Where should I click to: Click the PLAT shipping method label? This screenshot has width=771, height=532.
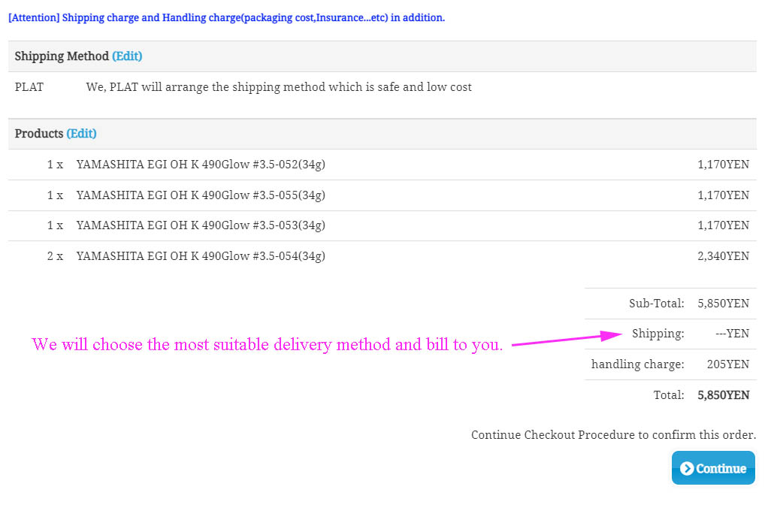29,87
